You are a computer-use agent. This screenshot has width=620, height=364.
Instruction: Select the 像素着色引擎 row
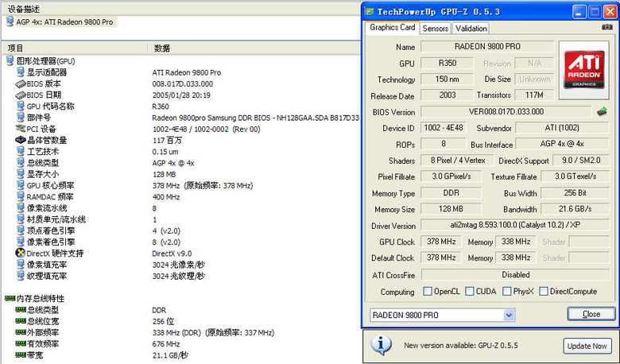(180, 242)
